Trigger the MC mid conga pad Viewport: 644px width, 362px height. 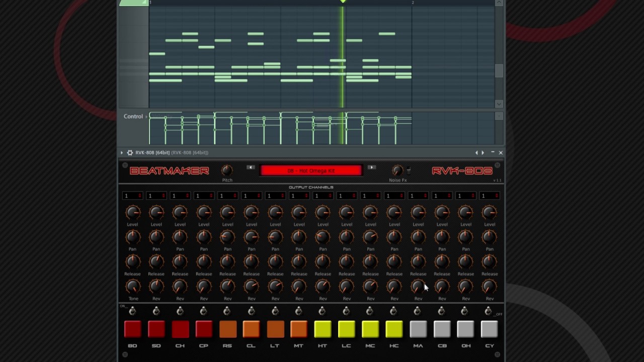370,329
